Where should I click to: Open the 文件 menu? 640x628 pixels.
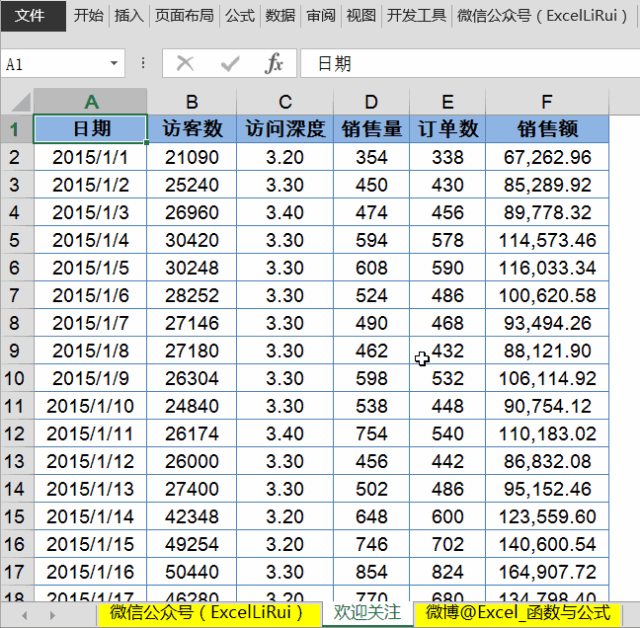point(33,16)
